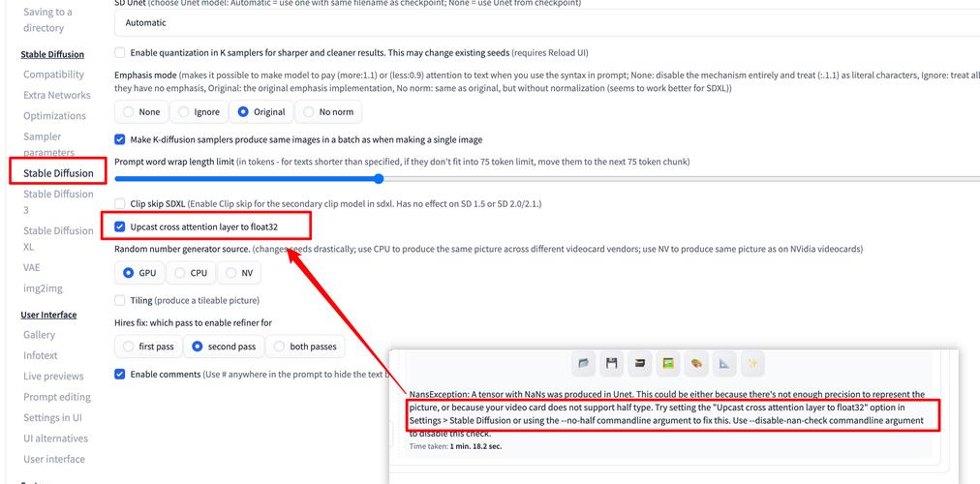Screen dimensions: 980x484
Task: Open Saving to a directory settings
Action: pyautogui.click(x=47, y=20)
